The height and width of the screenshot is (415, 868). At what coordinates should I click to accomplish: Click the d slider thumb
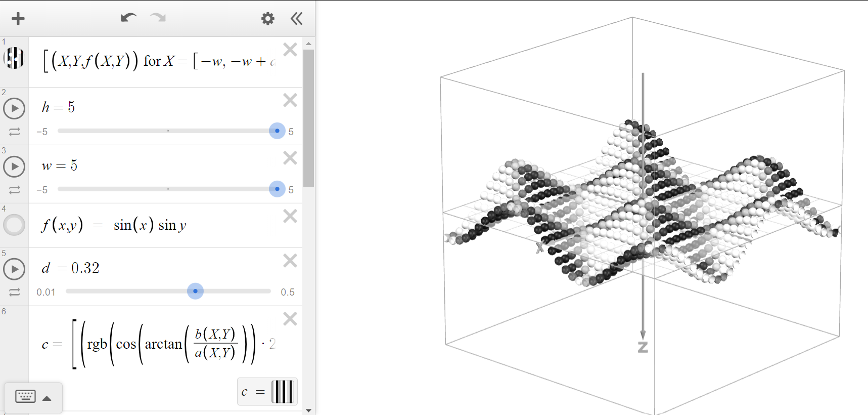pos(195,291)
